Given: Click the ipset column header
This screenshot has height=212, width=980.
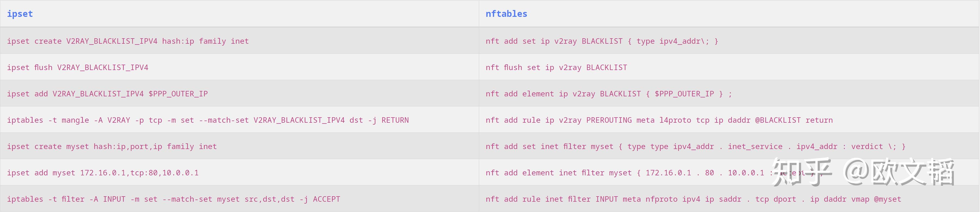Looking at the screenshot, I should coord(20,14).
